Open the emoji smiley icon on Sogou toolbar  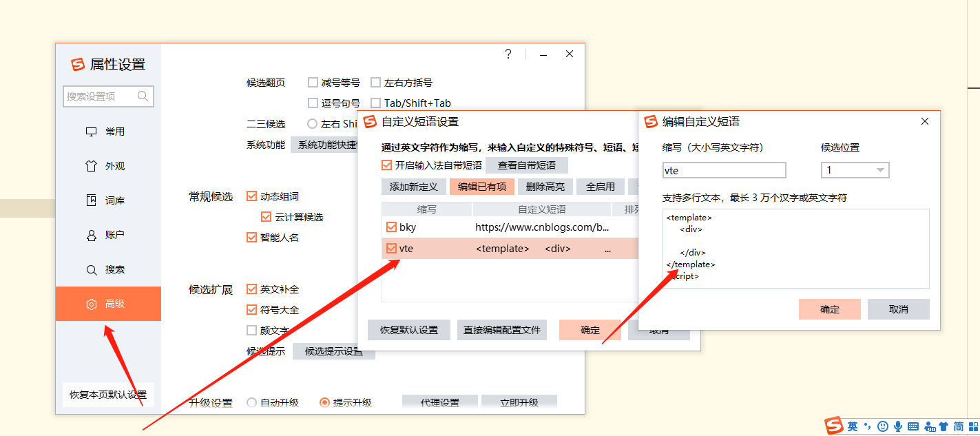click(x=883, y=426)
